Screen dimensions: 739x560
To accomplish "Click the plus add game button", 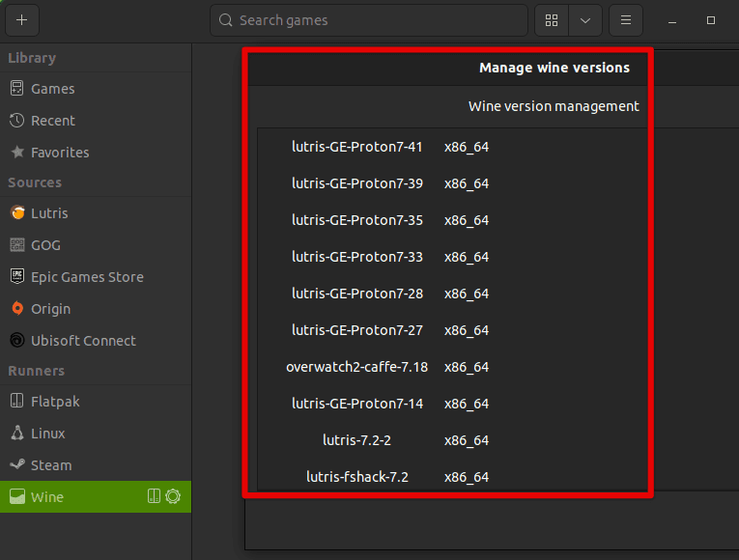I will pos(21,20).
